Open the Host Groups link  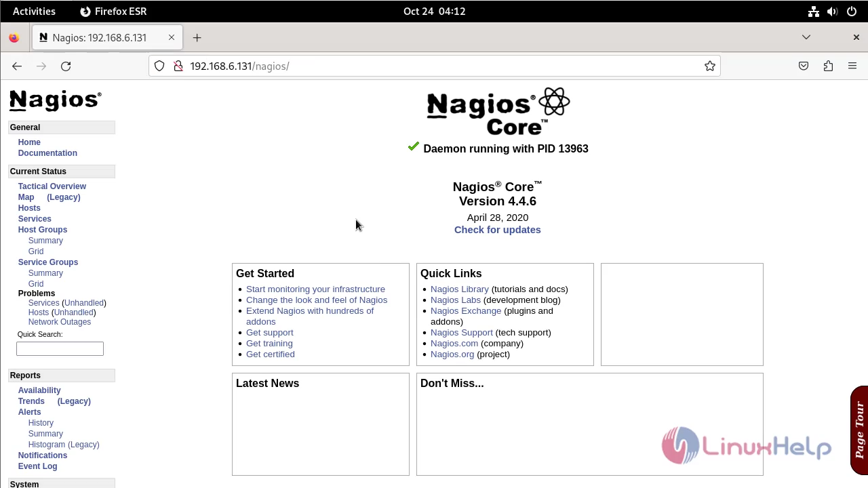[42, 230]
